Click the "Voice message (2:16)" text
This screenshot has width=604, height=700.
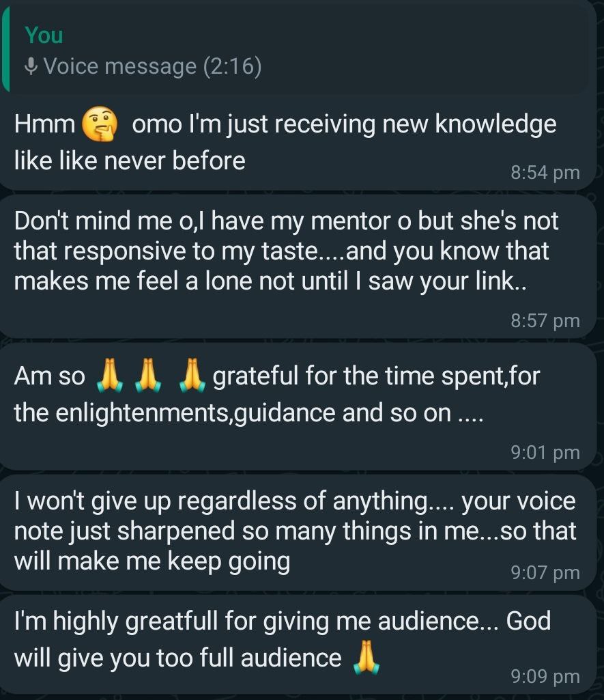point(152,66)
